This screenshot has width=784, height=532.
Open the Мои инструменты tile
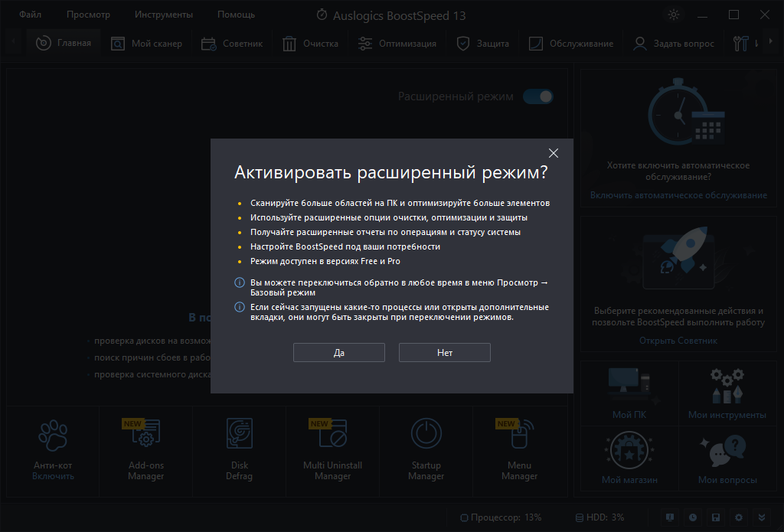point(727,393)
